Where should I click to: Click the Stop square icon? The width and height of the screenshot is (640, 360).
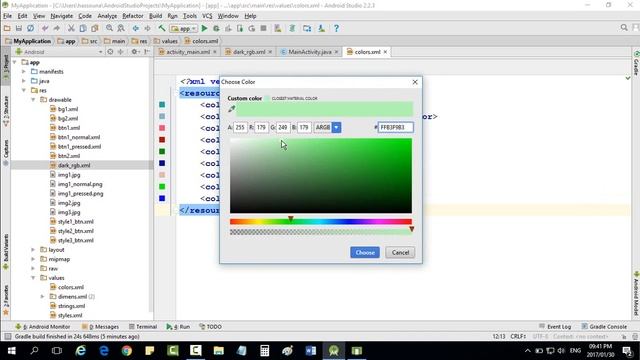pos(264,28)
